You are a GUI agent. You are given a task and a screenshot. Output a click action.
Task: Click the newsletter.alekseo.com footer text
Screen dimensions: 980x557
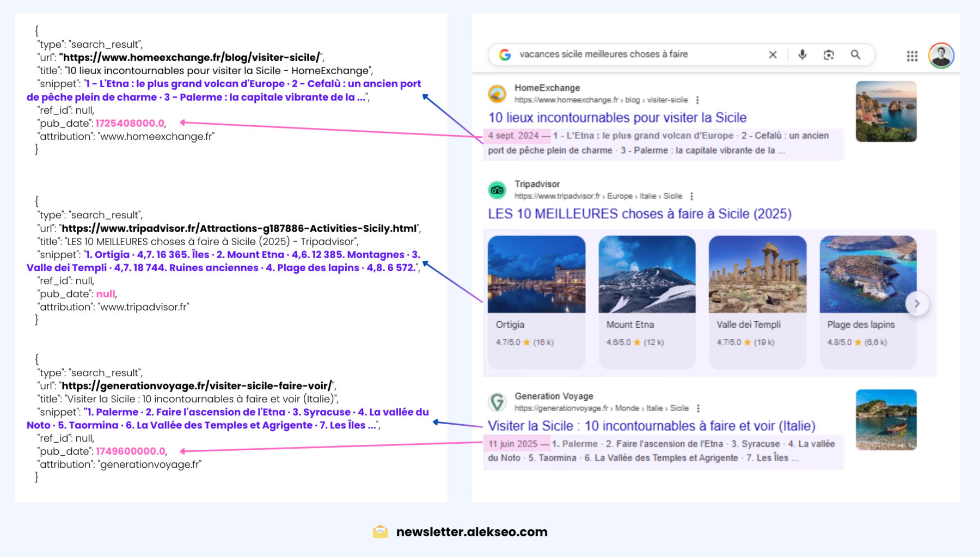(x=472, y=532)
